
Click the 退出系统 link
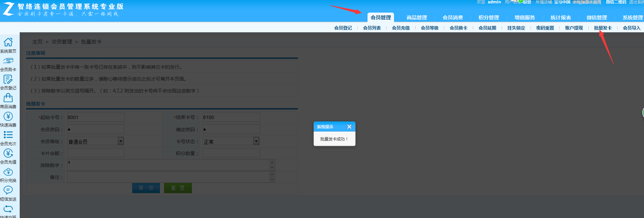pyautogui.click(x=636, y=2)
